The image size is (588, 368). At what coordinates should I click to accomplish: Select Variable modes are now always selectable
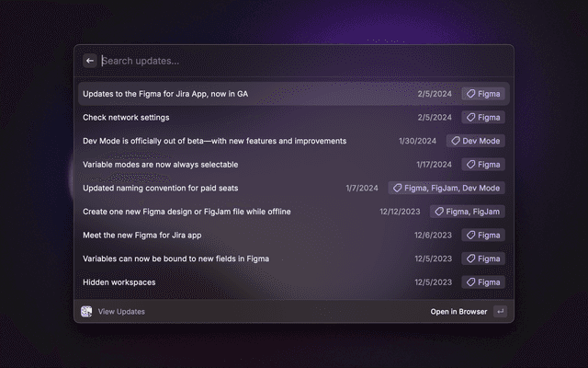point(160,165)
